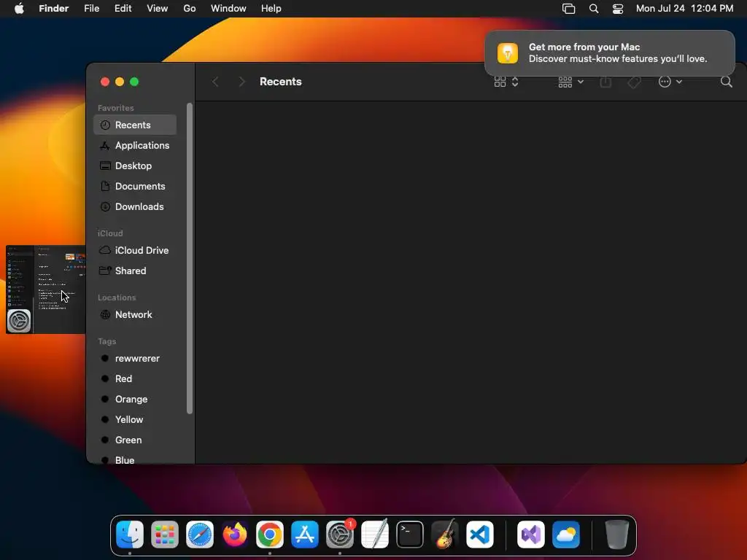This screenshot has width=747, height=560.
Task: Filter by Yellow tag
Action: coord(135,419)
